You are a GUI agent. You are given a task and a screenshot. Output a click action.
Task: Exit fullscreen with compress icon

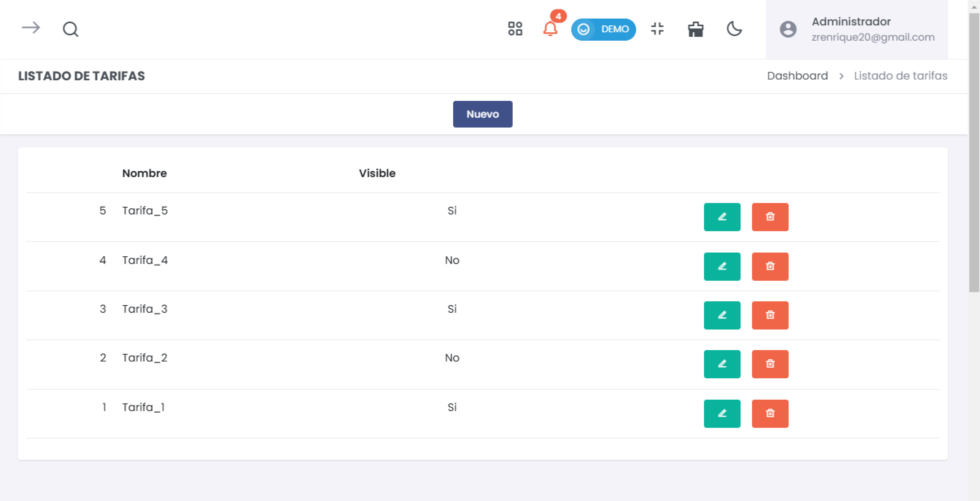tap(657, 29)
